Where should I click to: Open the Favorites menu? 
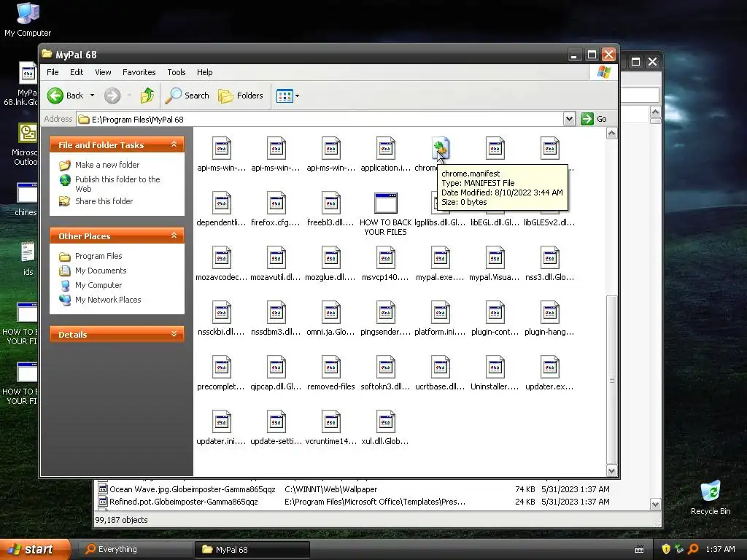139,72
